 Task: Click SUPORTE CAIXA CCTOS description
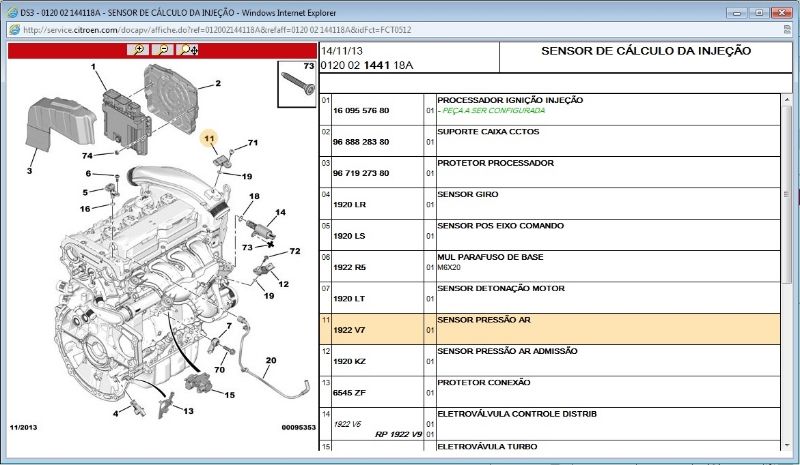[x=488, y=132]
